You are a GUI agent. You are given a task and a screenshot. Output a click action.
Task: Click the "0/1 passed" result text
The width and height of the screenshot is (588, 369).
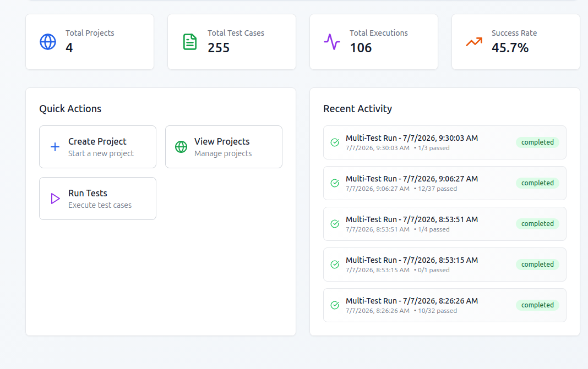(434, 270)
